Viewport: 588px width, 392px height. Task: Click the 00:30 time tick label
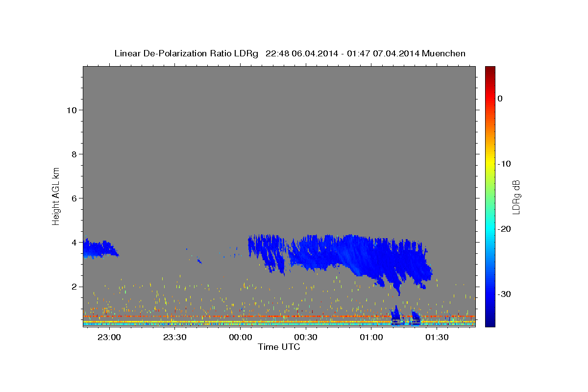(306, 337)
